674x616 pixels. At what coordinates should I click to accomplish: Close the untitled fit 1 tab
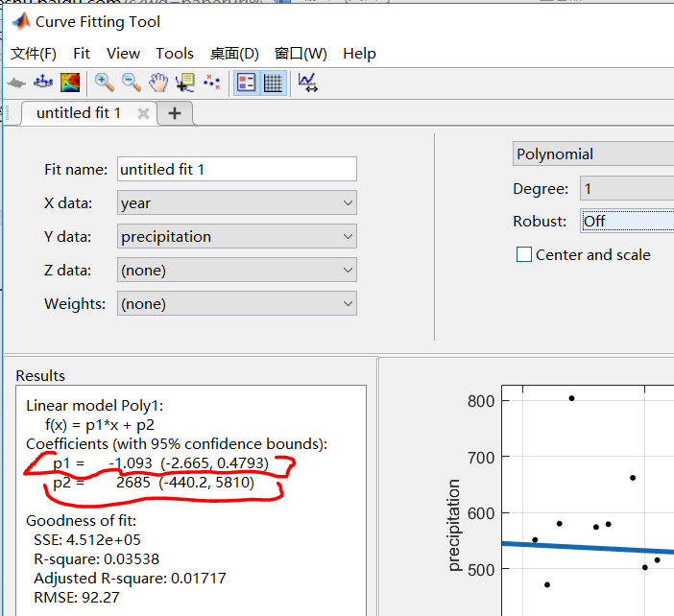tap(143, 113)
